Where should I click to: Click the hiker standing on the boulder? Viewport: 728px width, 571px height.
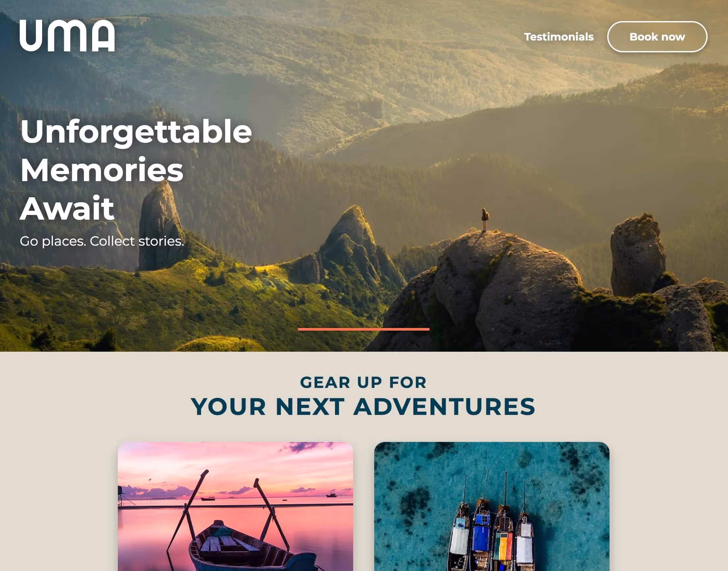tap(485, 219)
